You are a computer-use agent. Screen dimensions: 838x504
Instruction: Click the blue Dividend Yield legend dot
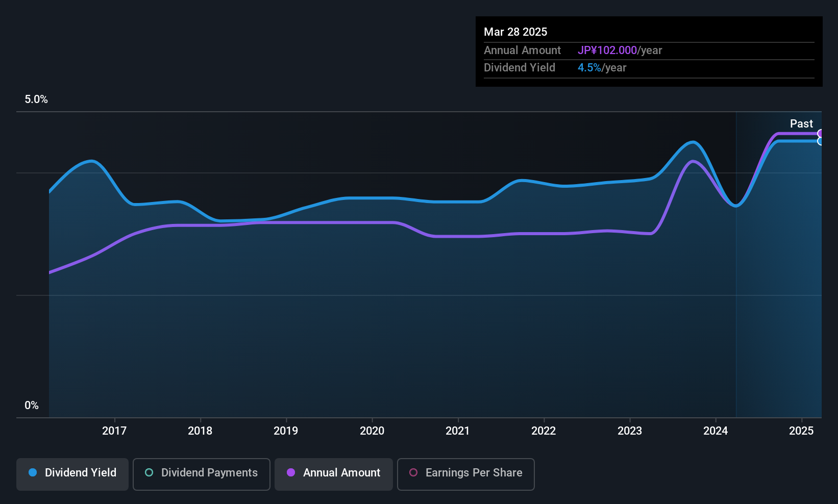(33, 473)
